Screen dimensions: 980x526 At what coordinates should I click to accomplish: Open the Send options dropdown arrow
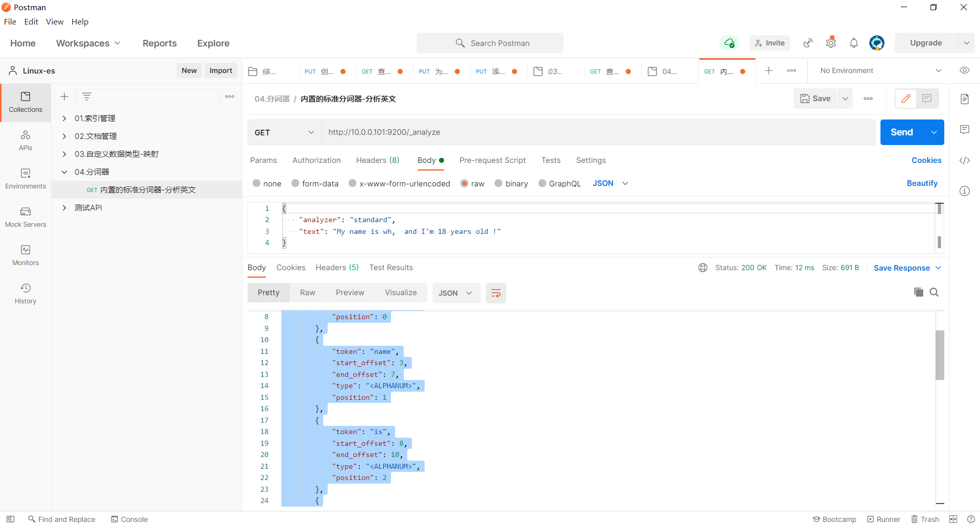934,132
